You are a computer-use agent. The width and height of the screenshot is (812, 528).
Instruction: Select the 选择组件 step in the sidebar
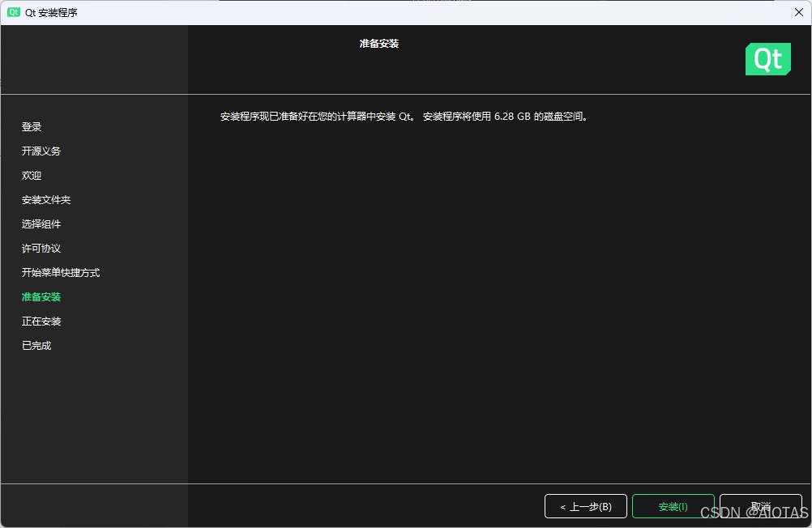(41, 224)
